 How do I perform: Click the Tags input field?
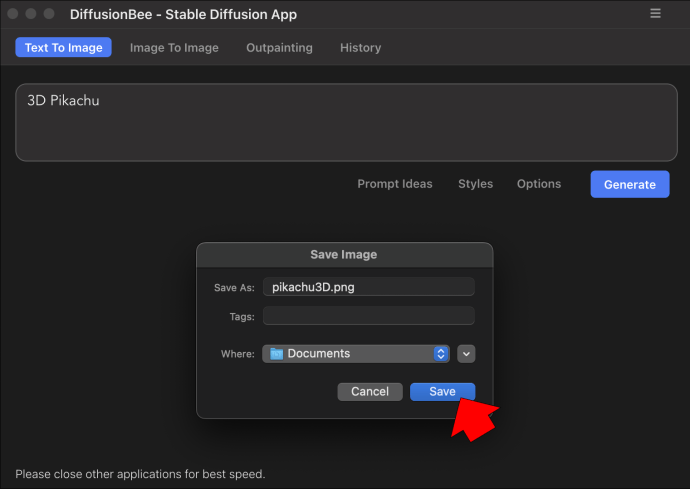pyautogui.click(x=369, y=316)
